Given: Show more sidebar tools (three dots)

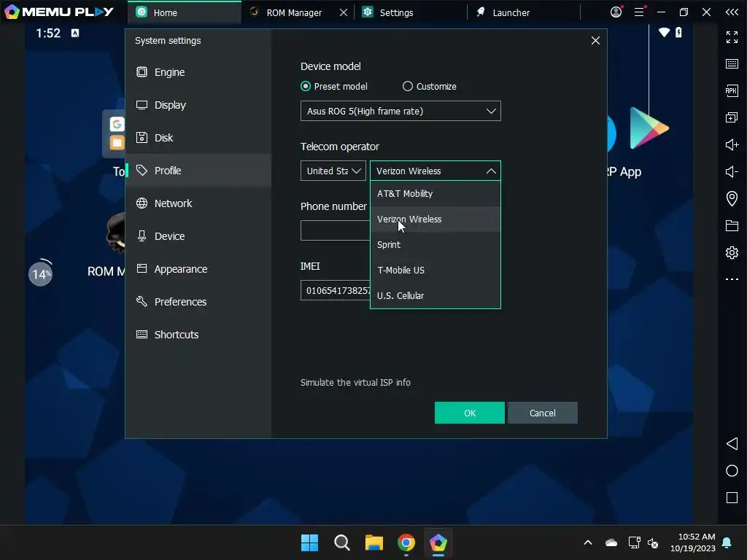Looking at the screenshot, I should [x=732, y=279].
